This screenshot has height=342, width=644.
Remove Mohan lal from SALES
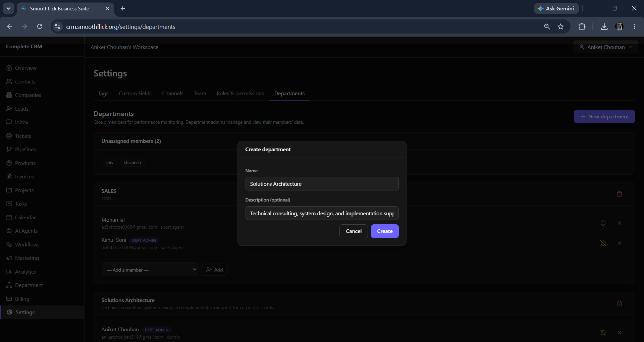(620, 223)
